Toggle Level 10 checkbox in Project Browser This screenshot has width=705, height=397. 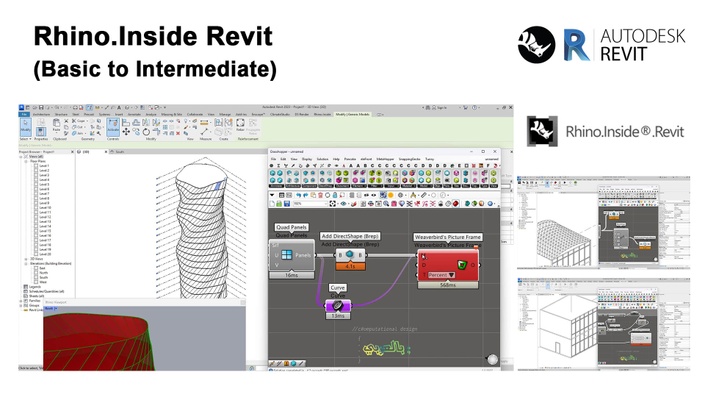click(x=36, y=208)
